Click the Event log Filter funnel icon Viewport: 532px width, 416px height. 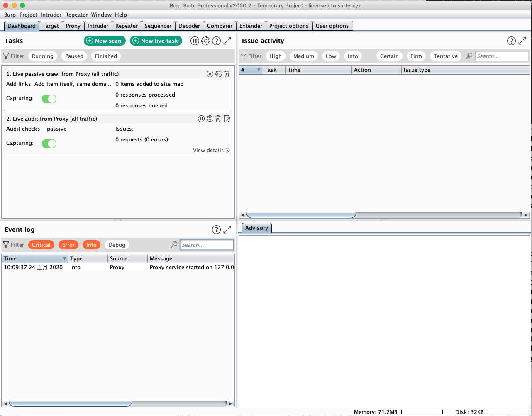click(x=6, y=245)
